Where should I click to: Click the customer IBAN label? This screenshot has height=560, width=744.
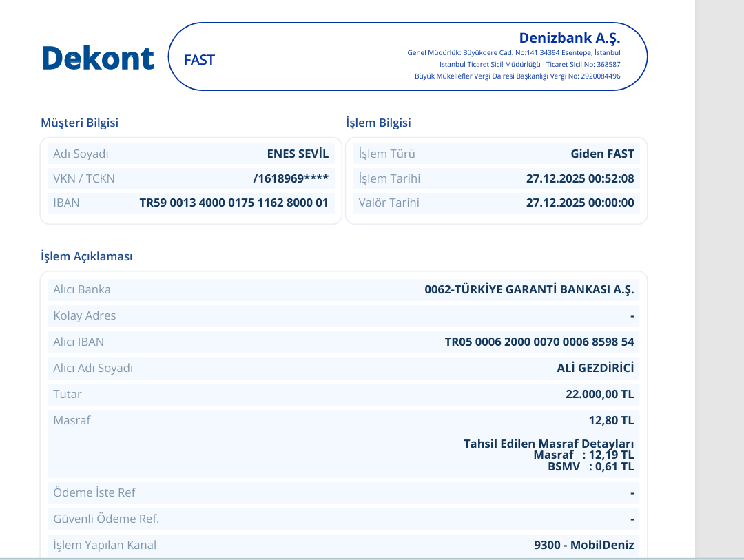tap(66, 203)
